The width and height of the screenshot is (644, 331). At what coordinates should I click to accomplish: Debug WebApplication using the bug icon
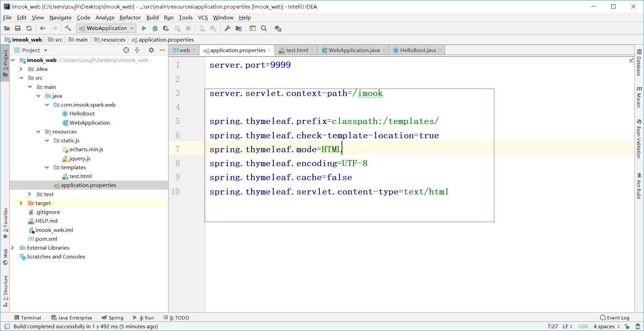[x=155, y=28]
